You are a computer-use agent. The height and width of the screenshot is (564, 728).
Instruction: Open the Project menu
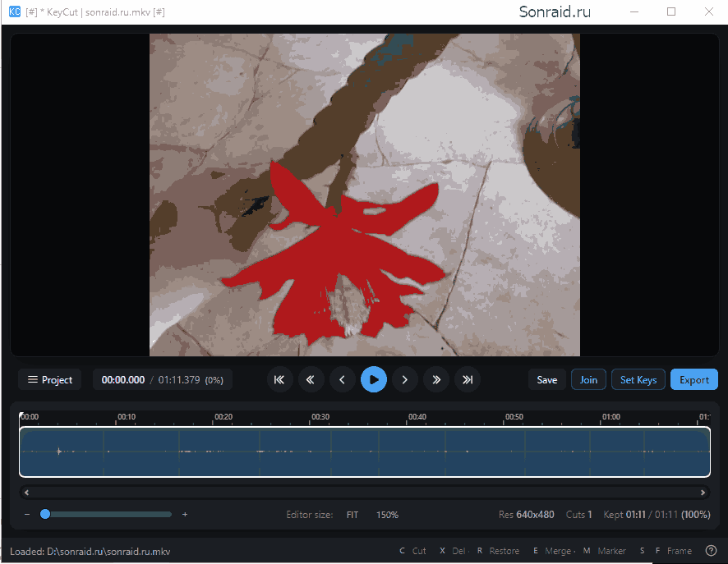coord(49,380)
